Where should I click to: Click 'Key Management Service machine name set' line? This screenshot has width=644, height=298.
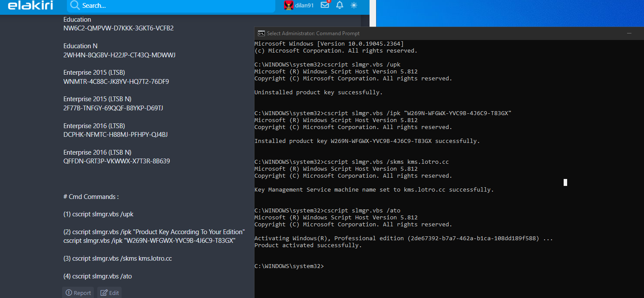374,190
